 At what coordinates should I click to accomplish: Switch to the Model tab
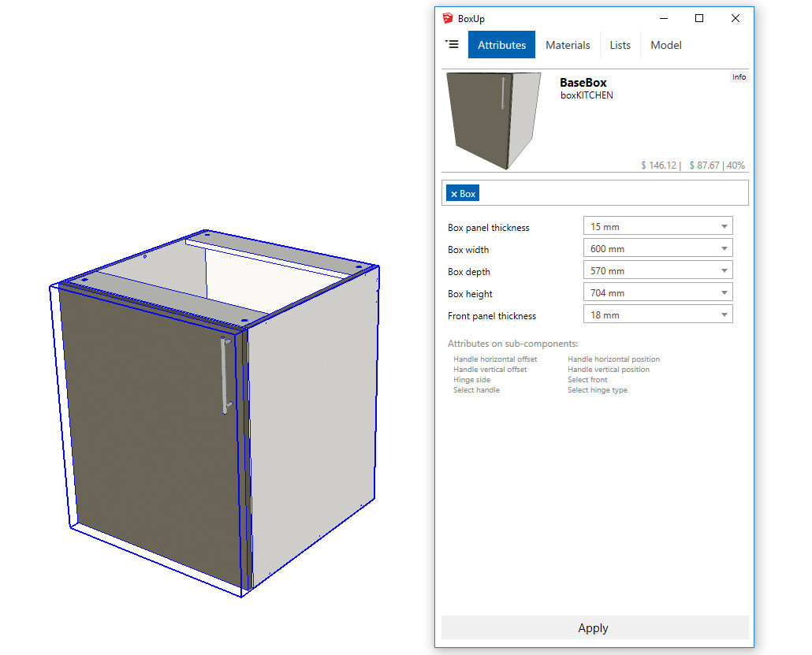pyautogui.click(x=665, y=45)
